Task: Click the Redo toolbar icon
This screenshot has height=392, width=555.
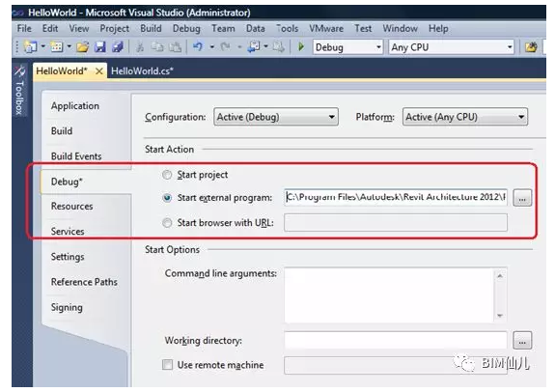Action: tap(225, 46)
